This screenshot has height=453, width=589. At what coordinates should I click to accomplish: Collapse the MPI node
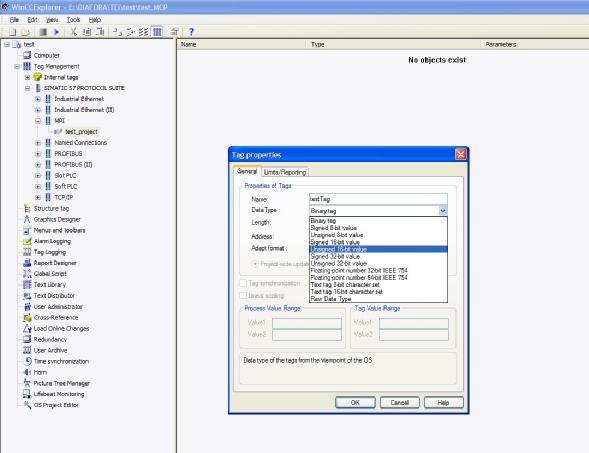(38, 121)
